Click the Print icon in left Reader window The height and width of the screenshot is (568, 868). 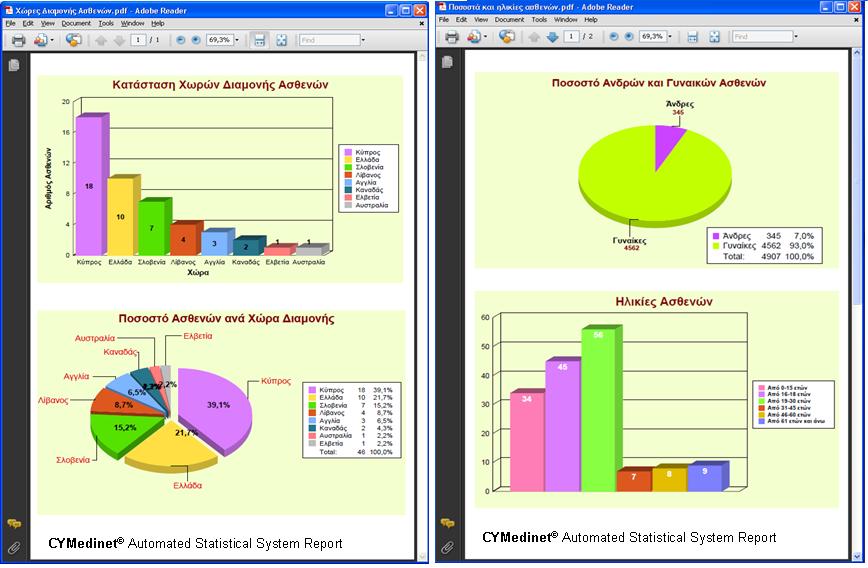pyautogui.click(x=17, y=40)
